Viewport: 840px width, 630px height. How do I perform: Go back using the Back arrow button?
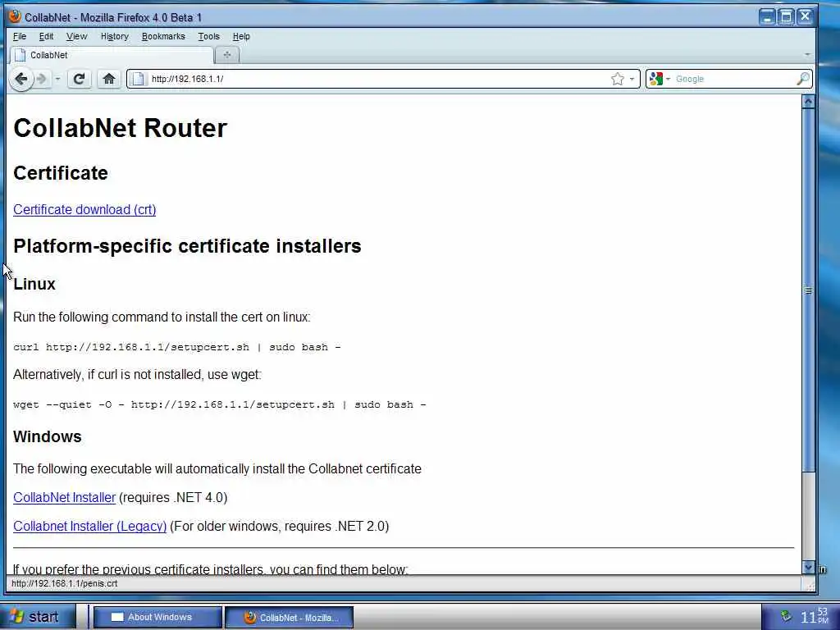click(x=21, y=80)
